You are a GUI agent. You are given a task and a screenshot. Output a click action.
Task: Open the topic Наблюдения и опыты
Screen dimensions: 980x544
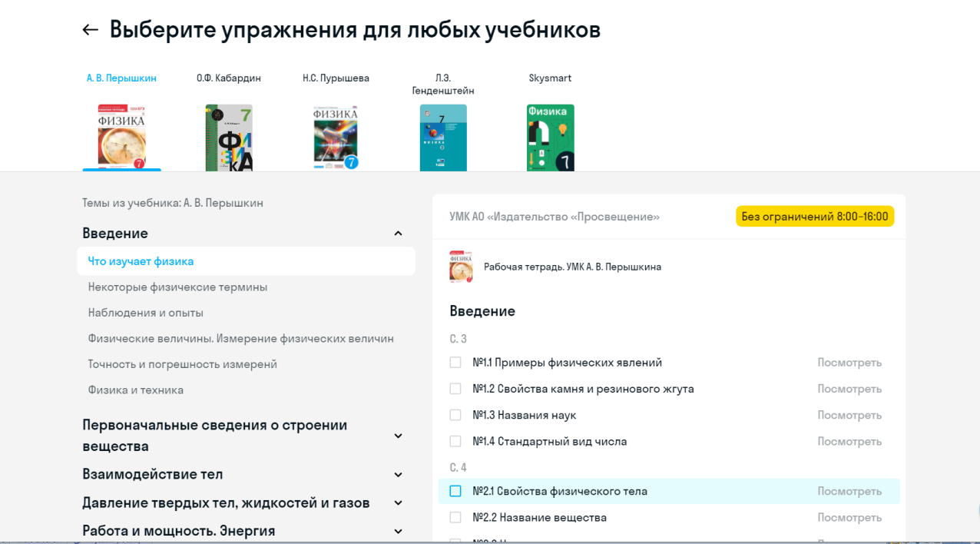tap(145, 313)
